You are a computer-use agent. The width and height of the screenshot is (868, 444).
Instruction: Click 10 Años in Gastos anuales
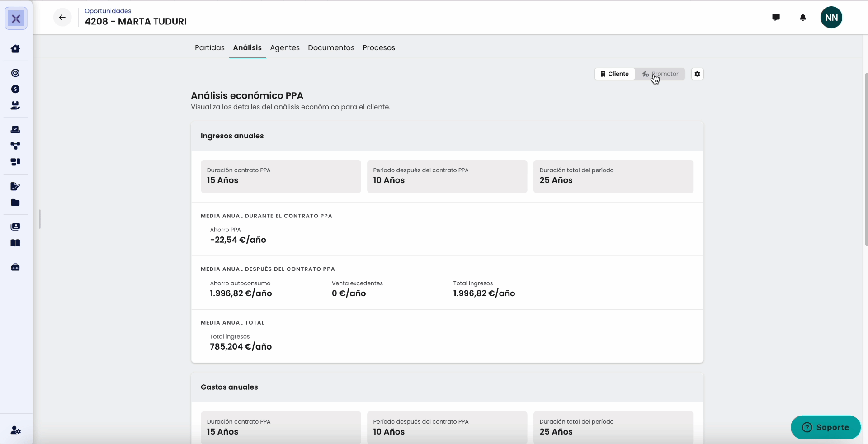tap(389, 431)
